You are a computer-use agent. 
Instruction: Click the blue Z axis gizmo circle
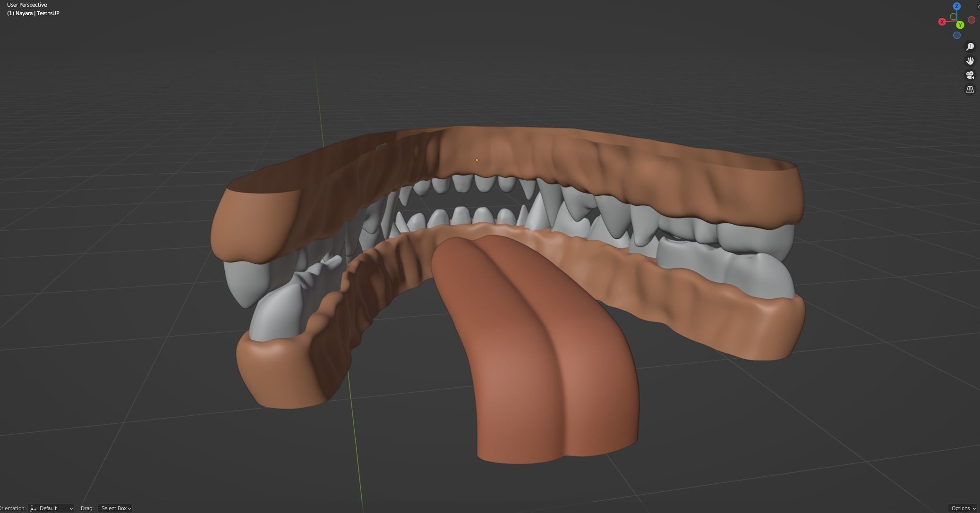pos(956,7)
